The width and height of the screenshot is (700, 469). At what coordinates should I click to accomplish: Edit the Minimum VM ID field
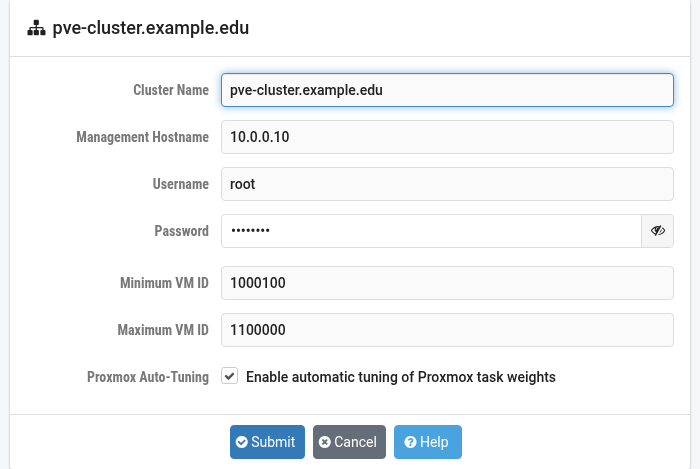tap(447, 283)
